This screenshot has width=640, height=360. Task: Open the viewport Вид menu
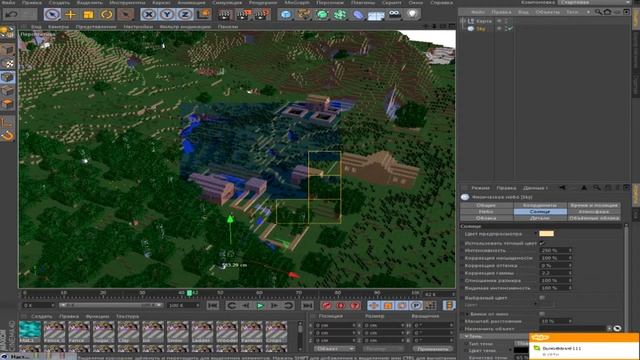coord(36,27)
